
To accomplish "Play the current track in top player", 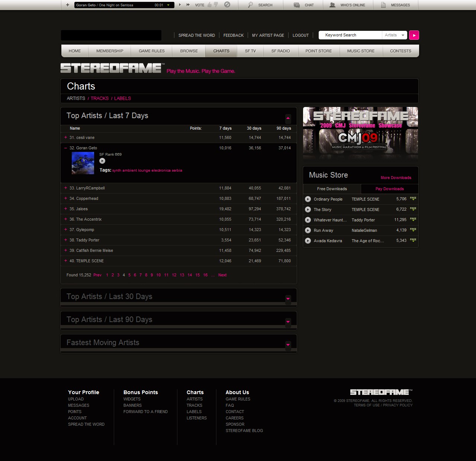I will [180, 5].
